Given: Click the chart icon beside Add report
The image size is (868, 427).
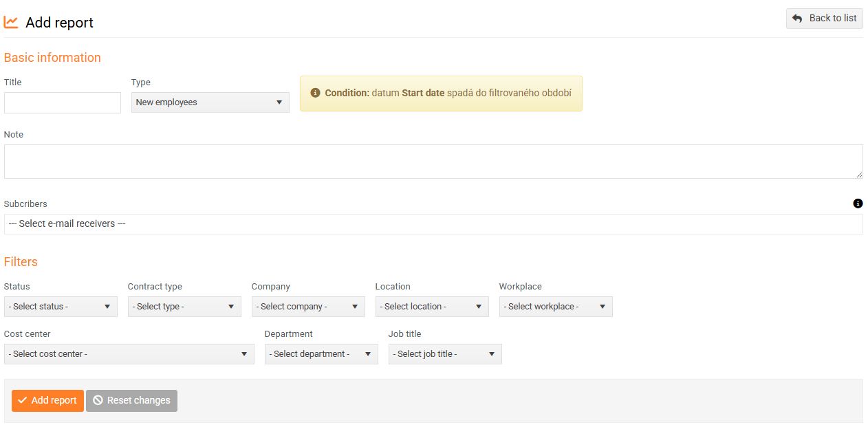Looking at the screenshot, I should tap(11, 22).
